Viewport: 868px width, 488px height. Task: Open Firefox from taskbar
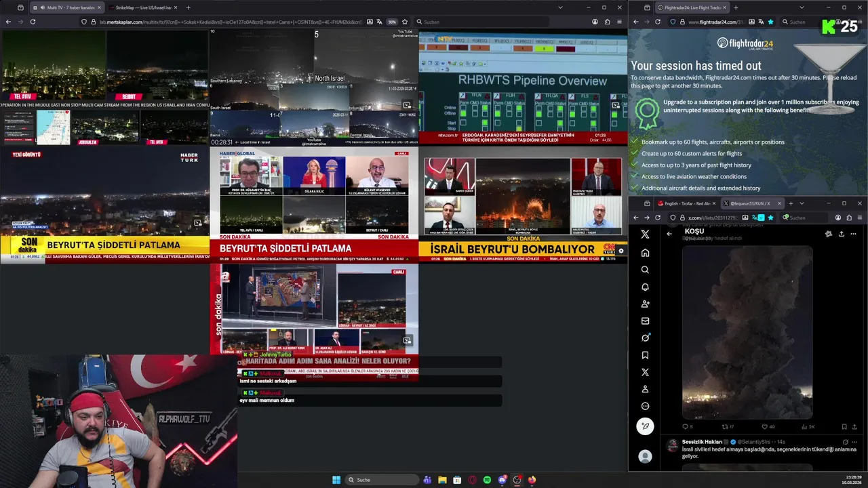click(x=532, y=480)
